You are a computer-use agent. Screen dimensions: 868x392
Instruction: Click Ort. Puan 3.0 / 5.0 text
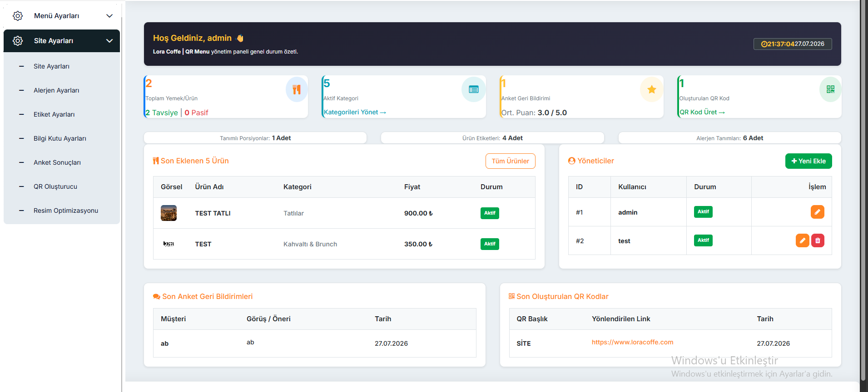[534, 113]
